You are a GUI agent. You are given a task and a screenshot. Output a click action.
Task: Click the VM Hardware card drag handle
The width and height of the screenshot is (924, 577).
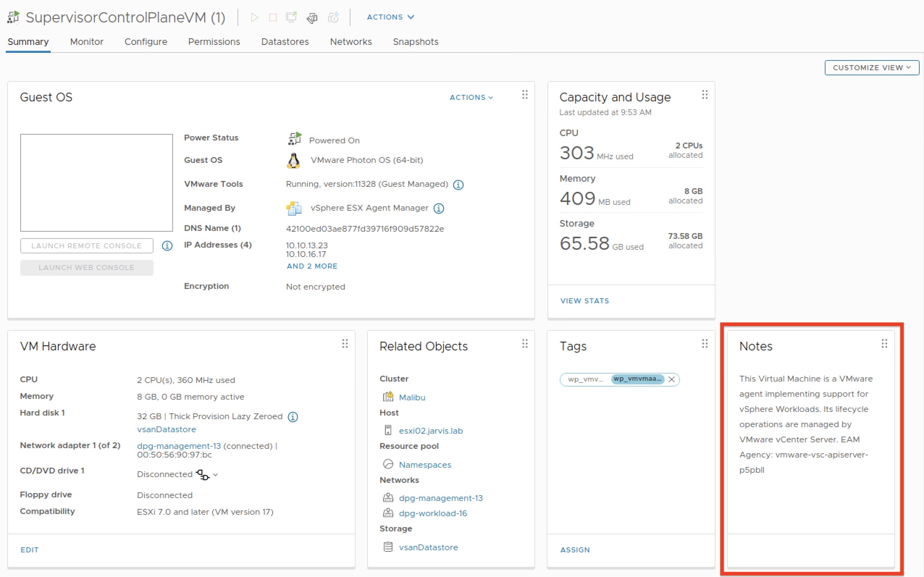pyautogui.click(x=345, y=344)
